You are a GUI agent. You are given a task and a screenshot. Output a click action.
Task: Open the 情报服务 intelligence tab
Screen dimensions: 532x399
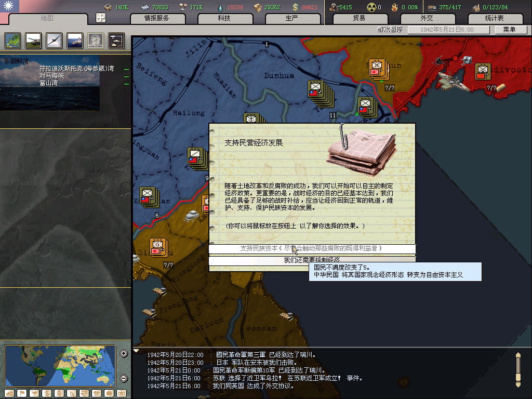(x=157, y=18)
